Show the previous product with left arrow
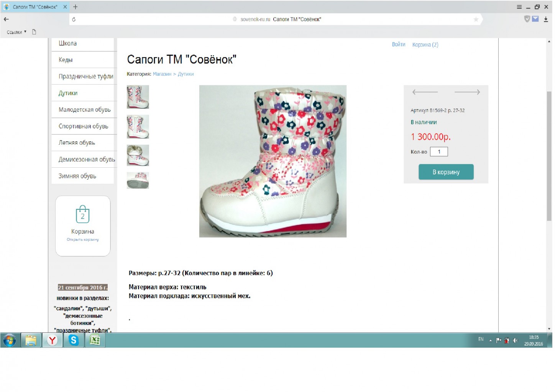Viewport: 555px width, 392px height. 425,92
